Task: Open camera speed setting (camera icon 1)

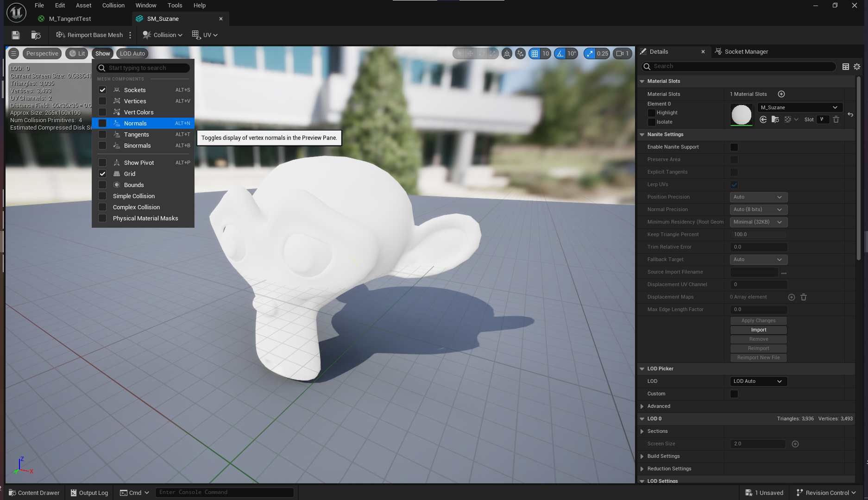Action: click(x=623, y=54)
